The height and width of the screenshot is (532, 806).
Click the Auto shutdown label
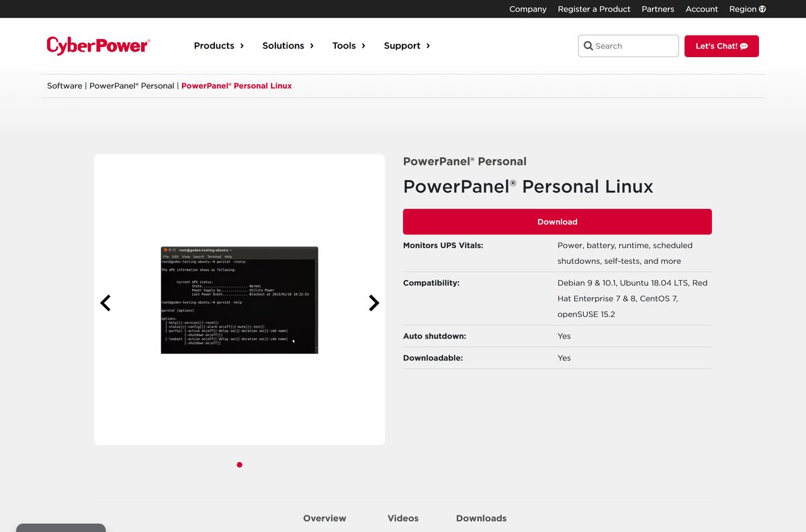pyautogui.click(x=435, y=336)
